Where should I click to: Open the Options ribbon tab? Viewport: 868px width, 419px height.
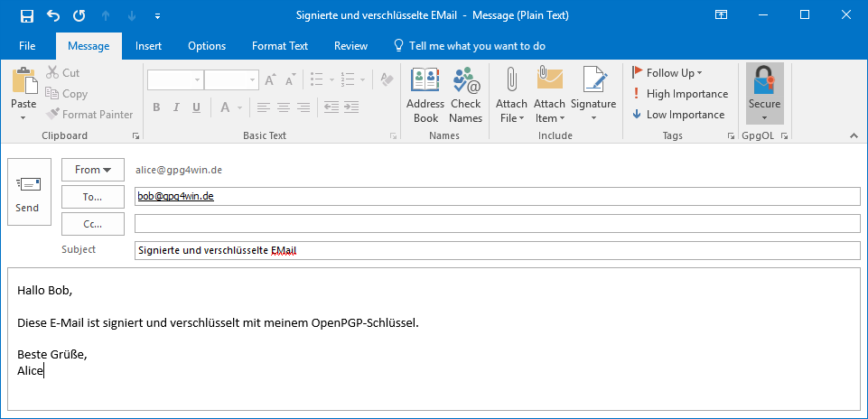207,46
